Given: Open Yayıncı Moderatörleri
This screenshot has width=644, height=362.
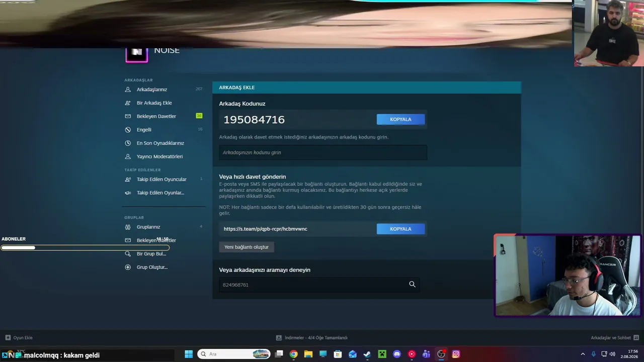Looking at the screenshot, I should pos(160,156).
